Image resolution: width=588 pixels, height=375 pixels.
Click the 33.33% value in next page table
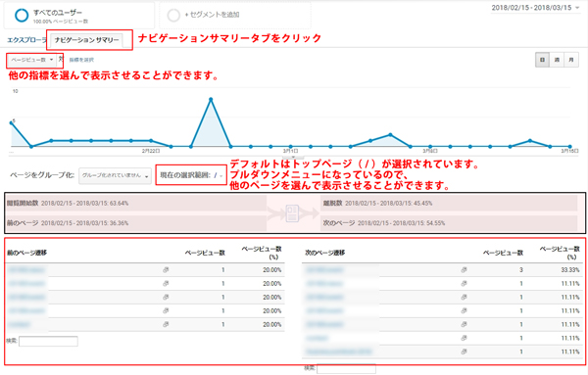coord(570,269)
